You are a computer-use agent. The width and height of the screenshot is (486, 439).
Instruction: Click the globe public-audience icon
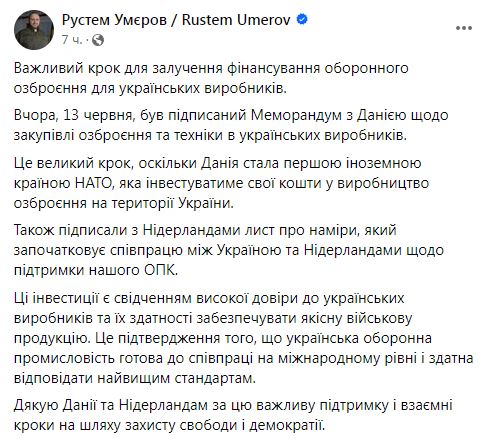(98, 40)
